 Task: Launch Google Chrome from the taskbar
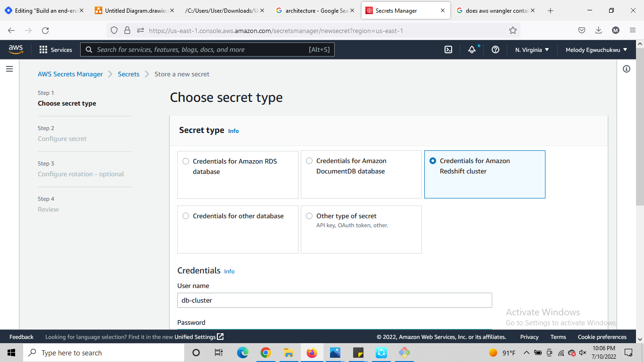tap(266, 353)
